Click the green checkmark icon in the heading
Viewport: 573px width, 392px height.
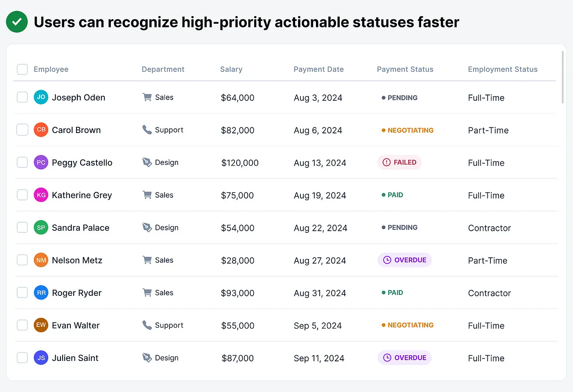[x=17, y=22]
